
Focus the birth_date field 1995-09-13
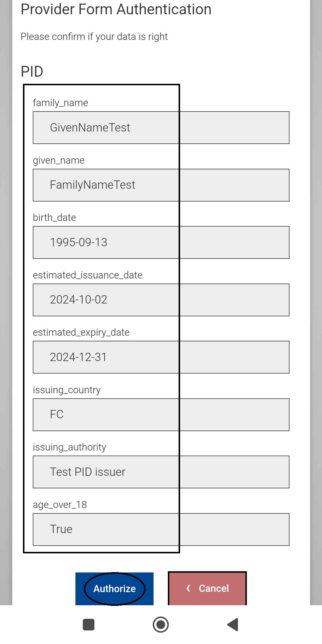click(161, 242)
